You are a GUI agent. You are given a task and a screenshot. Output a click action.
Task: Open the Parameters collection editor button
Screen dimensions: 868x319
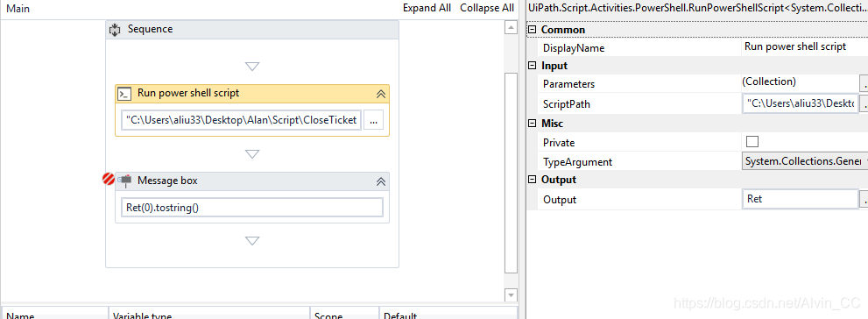pos(864,83)
